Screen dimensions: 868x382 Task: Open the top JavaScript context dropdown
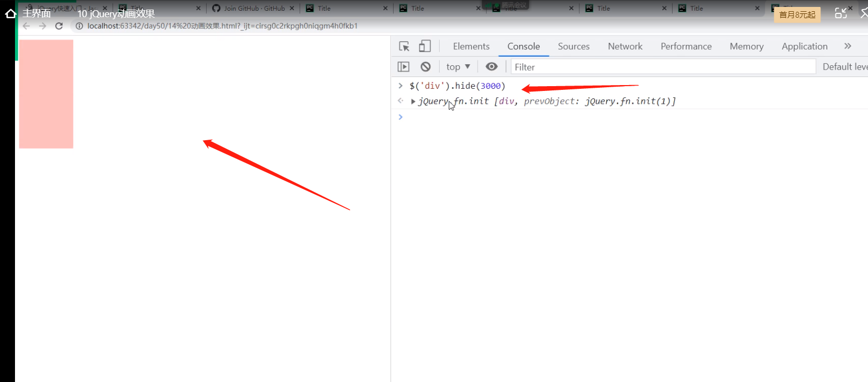click(458, 67)
